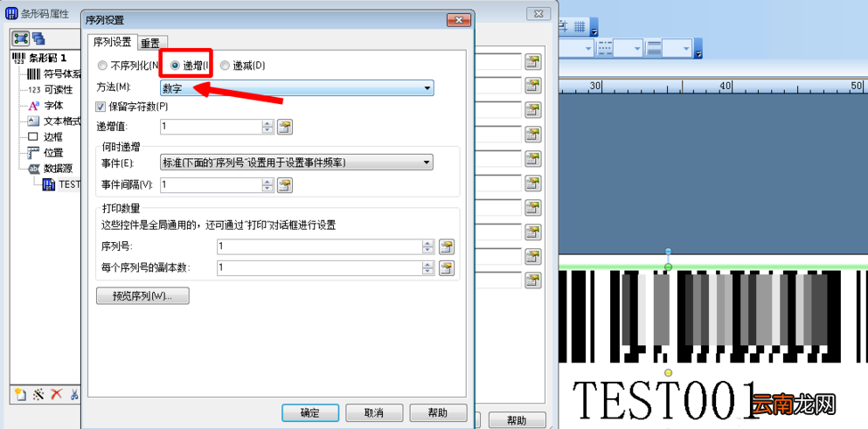868x429 pixels.
Task: Click the 每个序列号的副本数 input field
Action: 319,268
